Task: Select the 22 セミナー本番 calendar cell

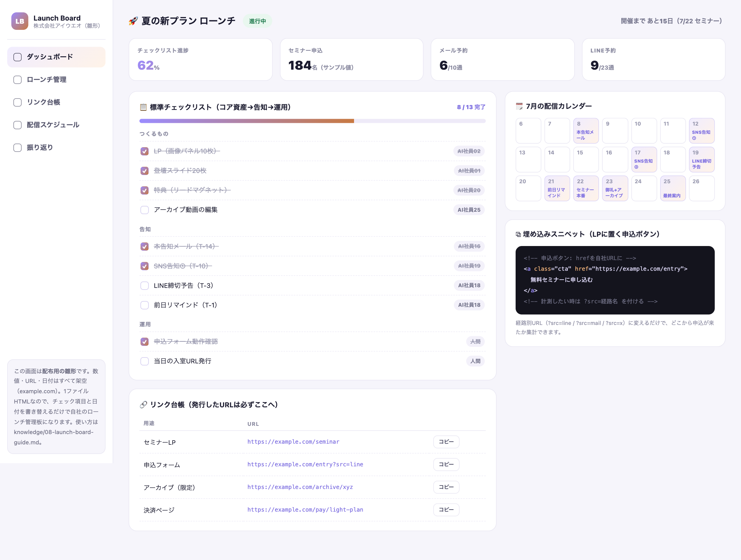Action: 586,188
